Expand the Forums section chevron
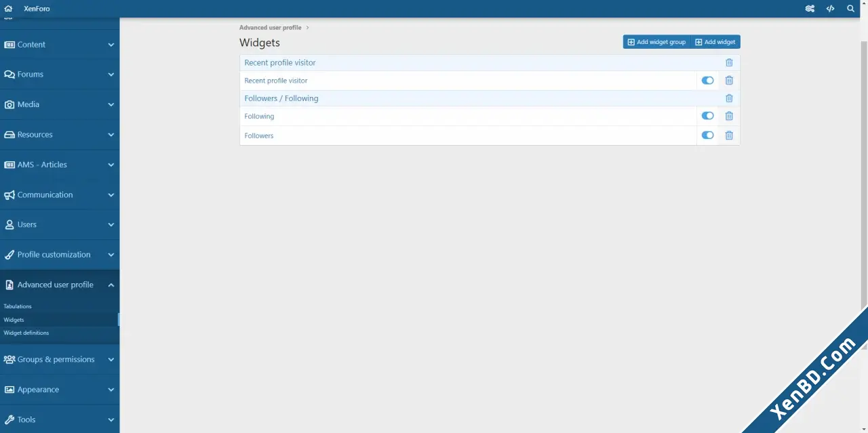 click(111, 75)
